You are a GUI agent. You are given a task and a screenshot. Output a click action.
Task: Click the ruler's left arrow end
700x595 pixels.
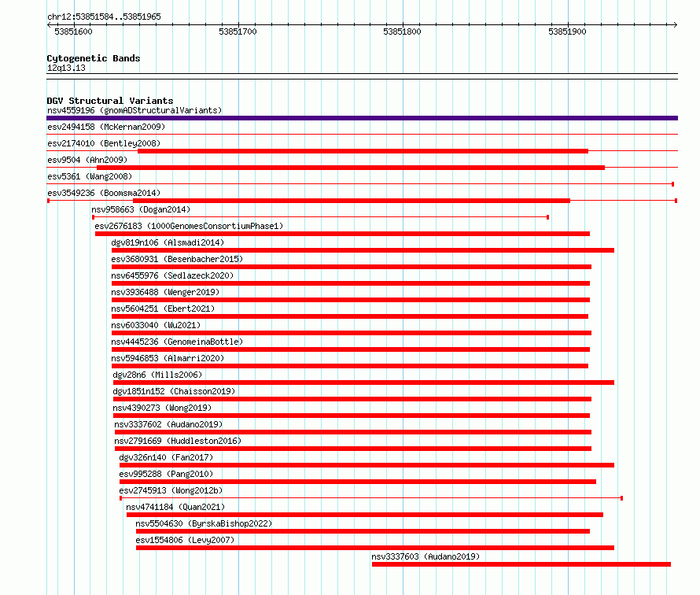tap(49, 24)
